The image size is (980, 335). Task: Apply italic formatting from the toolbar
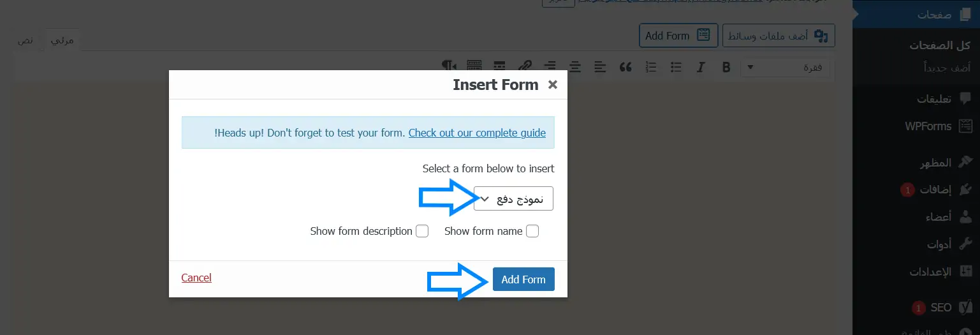click(701, 66)
